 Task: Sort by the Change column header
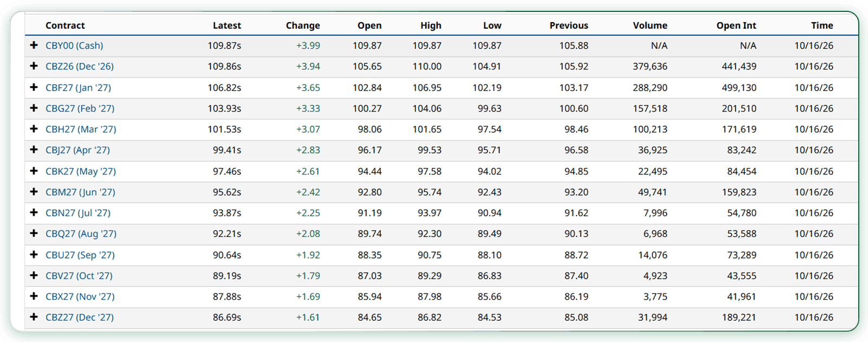click(x=303, y=25)
